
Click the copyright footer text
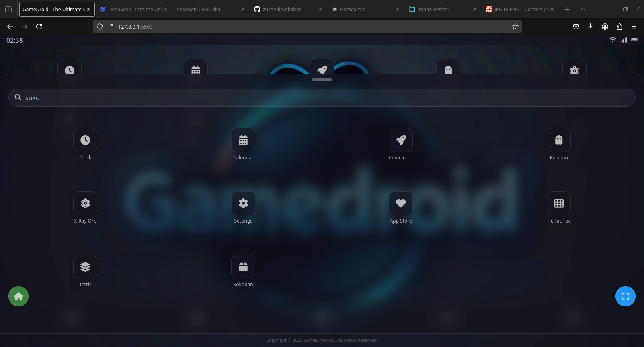pos(322,340)
